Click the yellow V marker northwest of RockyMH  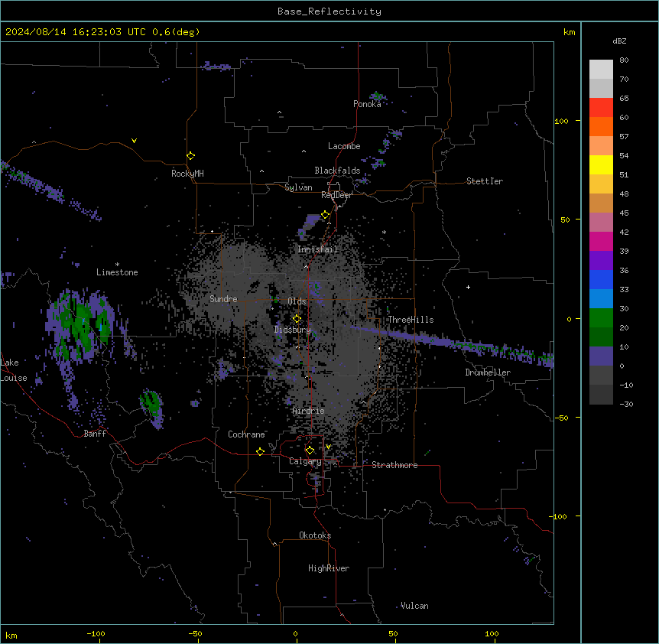134,141
